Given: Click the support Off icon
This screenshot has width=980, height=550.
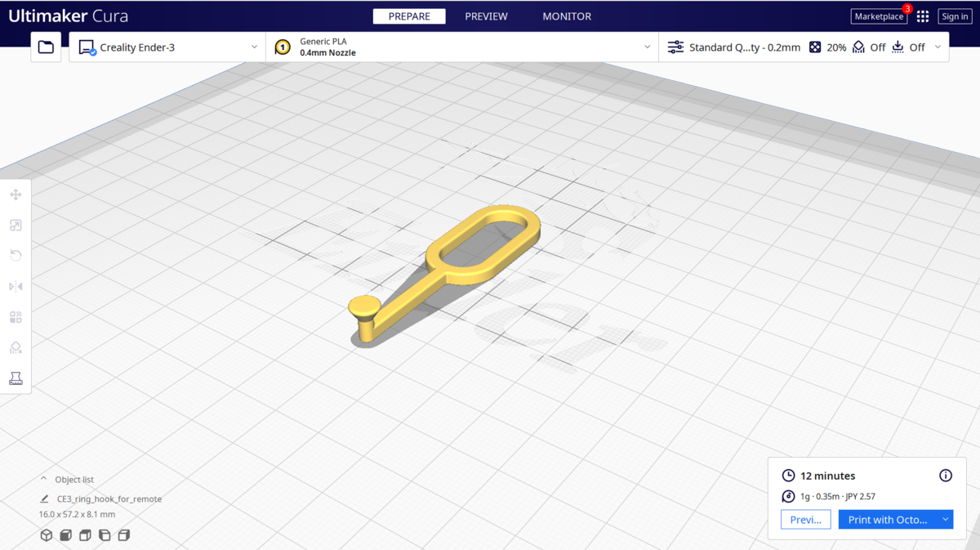Looking at the screenshot, I should click(x=858, y=47).
